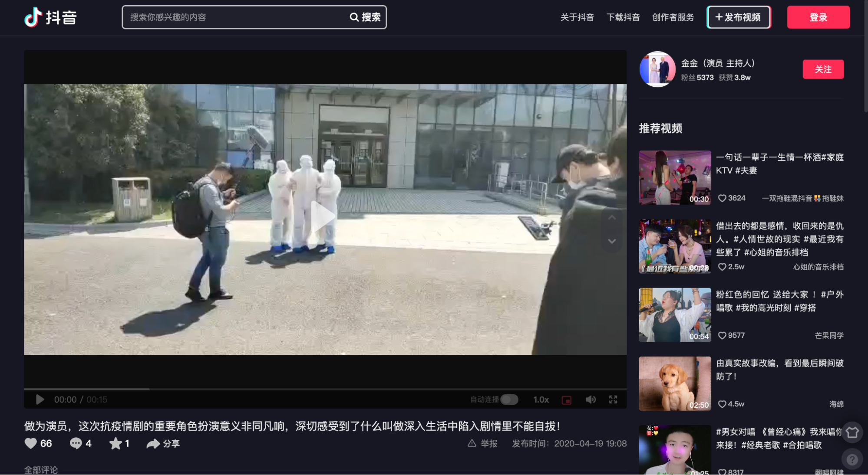868x475 pixels.
Task: Click the Douyin logo icon
Action: pos(33,17)
